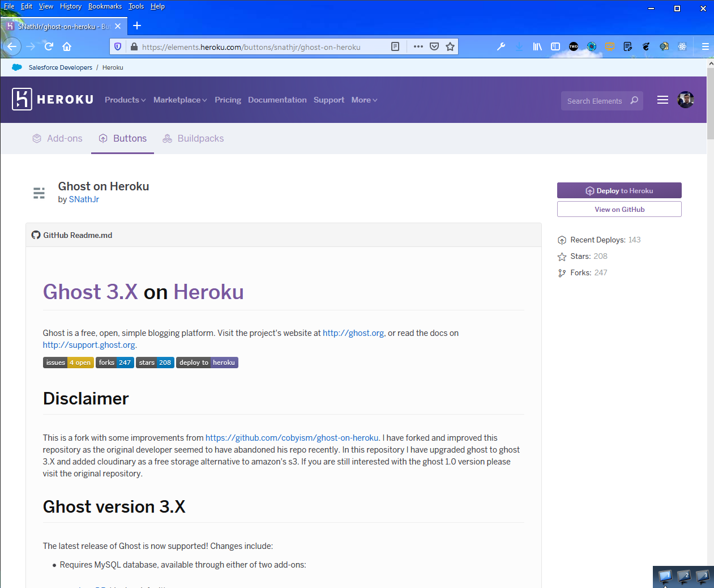Click the React developer tools extension
The height and width of the screenshot is (588, 714).
(x=682, y=46)
